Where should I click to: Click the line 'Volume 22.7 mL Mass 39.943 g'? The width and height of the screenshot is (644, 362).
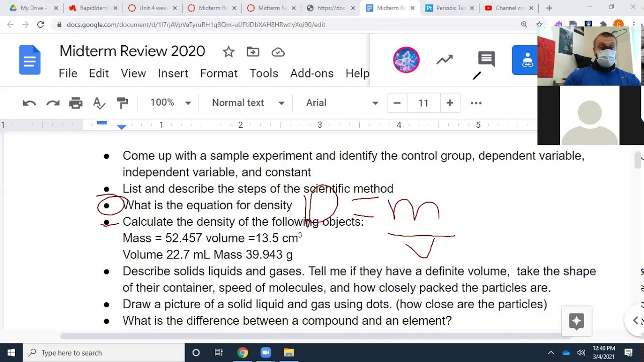click(208, 254)
